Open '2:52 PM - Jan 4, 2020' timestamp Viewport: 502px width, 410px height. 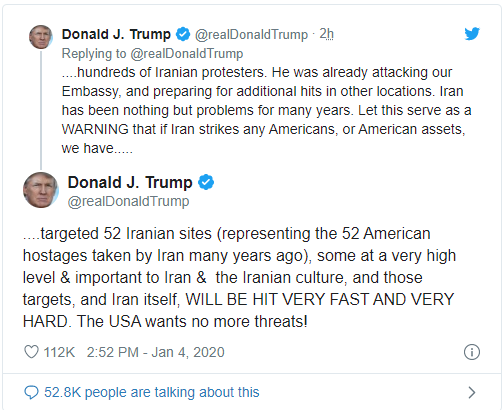pyautogui.click(x=156, y=352)
